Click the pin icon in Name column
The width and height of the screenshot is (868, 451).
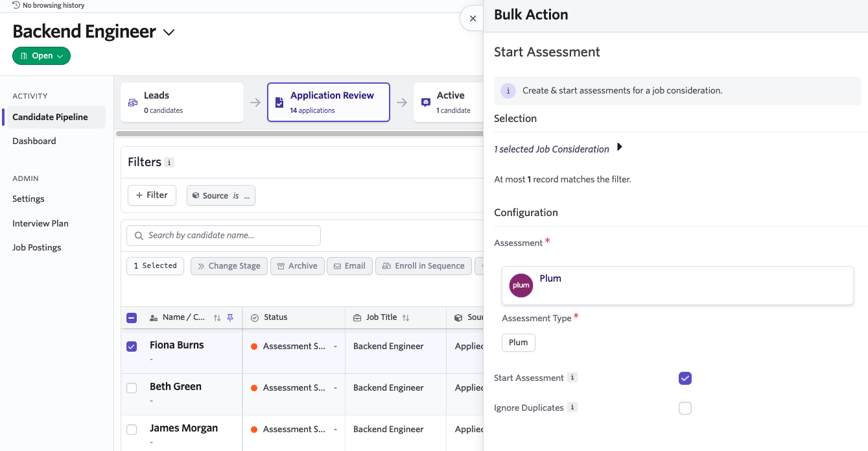click(229, 317)
